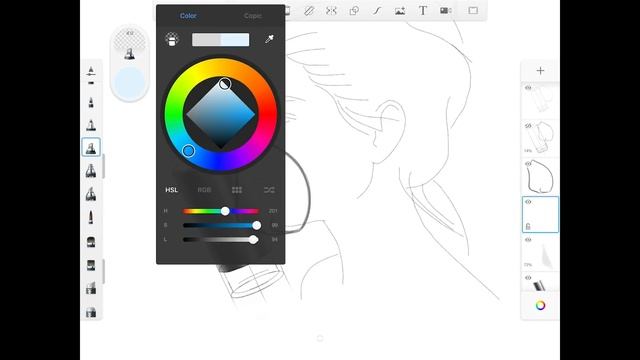
Task: Select the bottom brush in the brush palette
Action: [91, 312]
